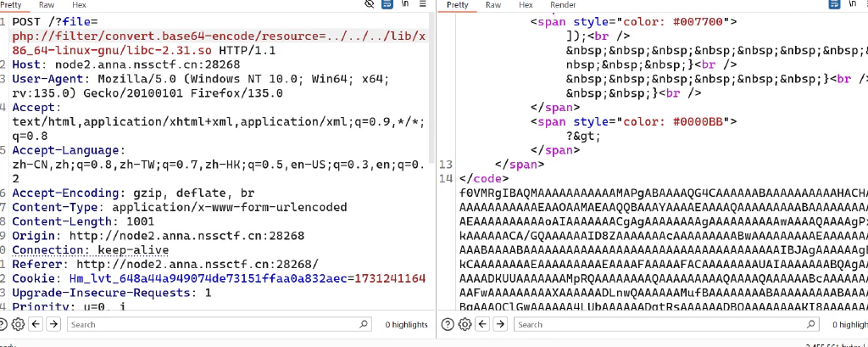Toggle hide non-printable characters eye icon in request
The width and height of the screenshot is (868, 347).
tap(370, 4)
